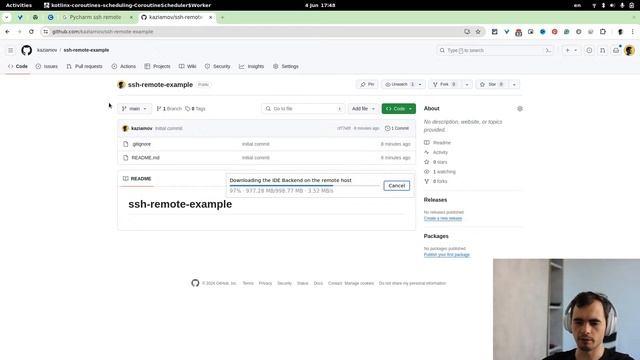Open the Pull requests tab
The image size is (640, 360).
pos(84,66)
